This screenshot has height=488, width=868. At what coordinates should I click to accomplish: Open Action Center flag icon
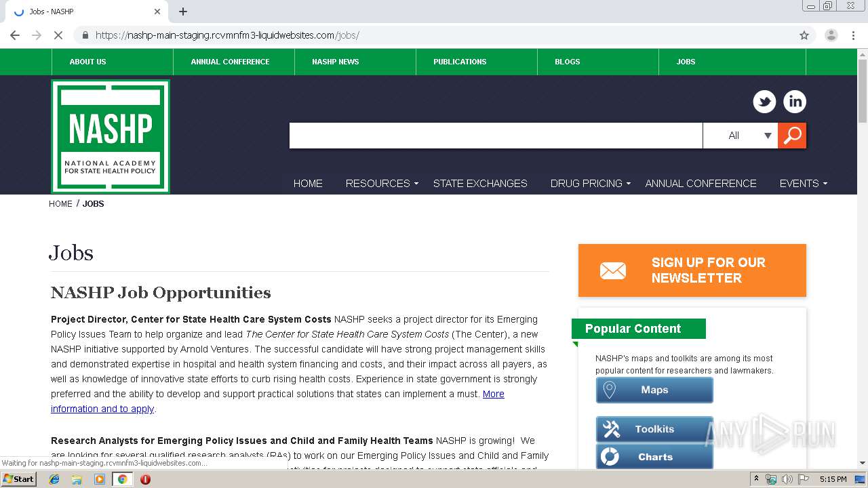[x=803, y=479]
